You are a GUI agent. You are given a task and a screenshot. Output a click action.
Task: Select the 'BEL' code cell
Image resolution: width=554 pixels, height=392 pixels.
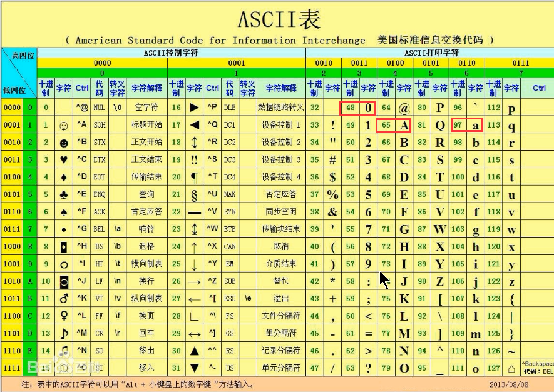point(100,229)
